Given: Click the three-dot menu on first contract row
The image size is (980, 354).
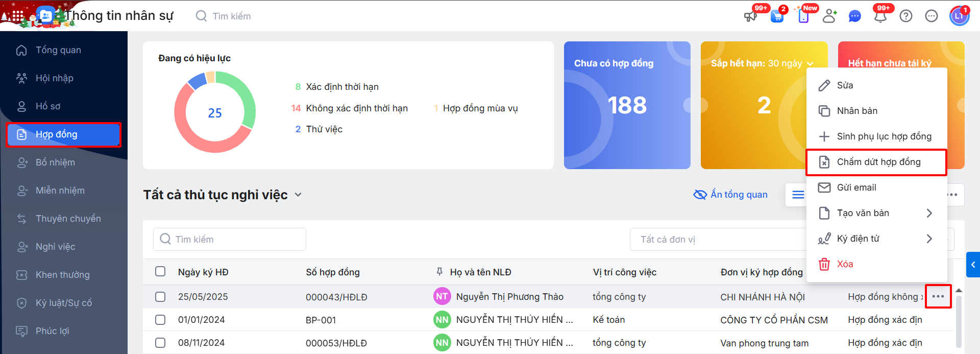Looking at the screenshot, I should click(938, 296).
